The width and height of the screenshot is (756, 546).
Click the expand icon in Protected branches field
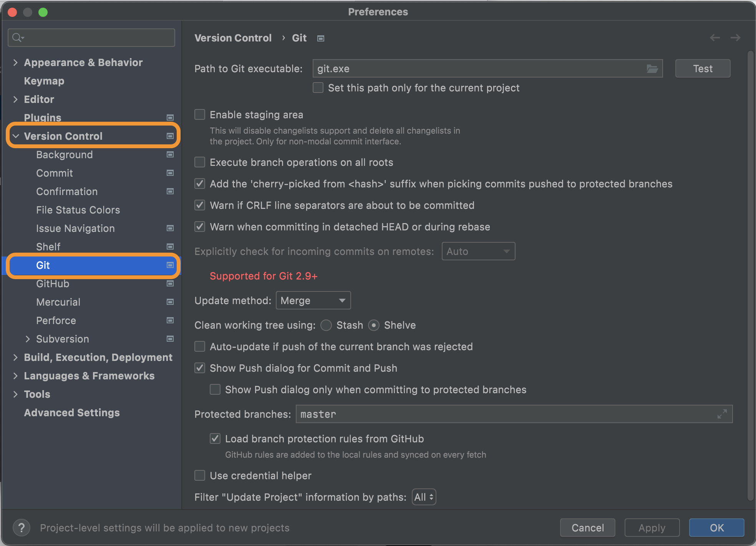tap(722, 414)
